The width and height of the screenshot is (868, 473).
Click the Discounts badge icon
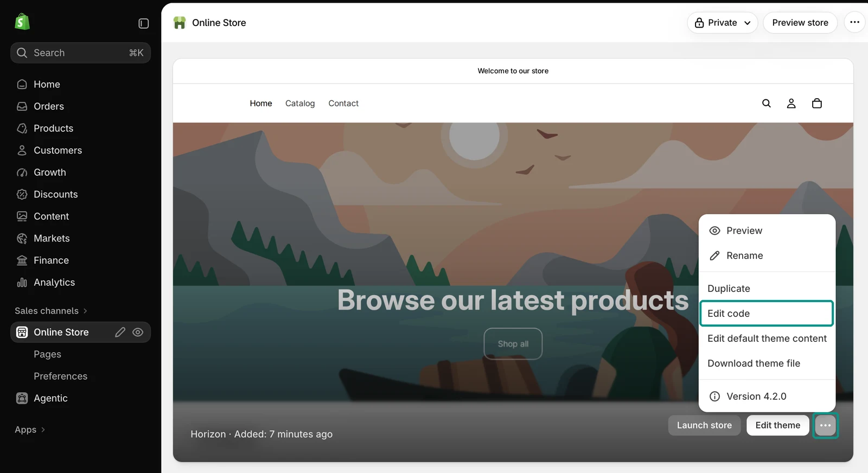pos(22,194)
